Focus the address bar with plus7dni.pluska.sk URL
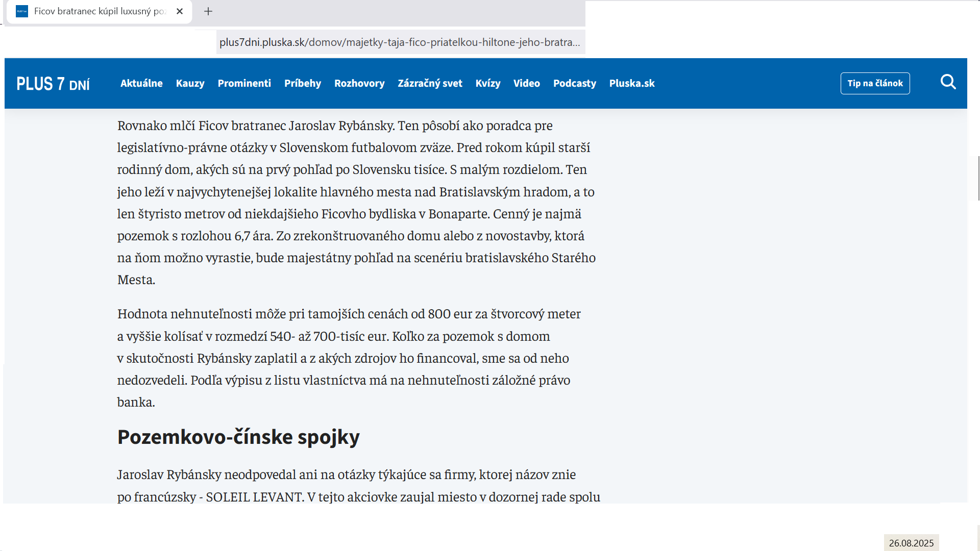This screenshot has height=551, width=980. pos(400,42)
